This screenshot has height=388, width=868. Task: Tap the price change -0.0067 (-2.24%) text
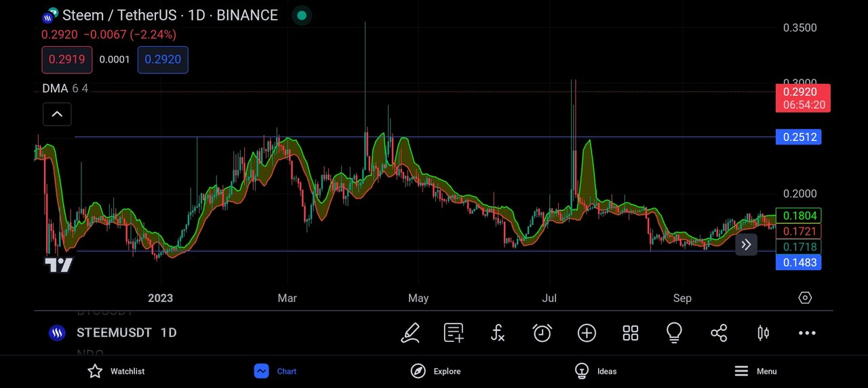130,35
